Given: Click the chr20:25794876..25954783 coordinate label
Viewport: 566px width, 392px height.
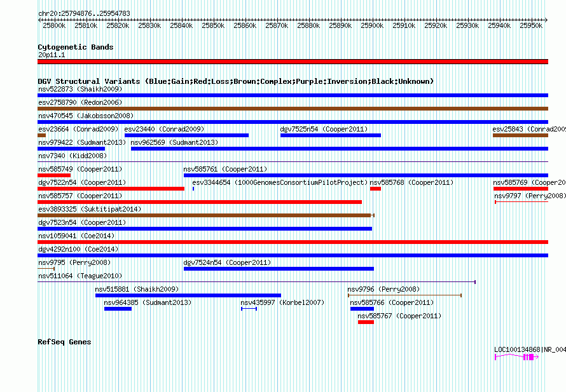Looking at the screenshot, I should pos(84,13).
